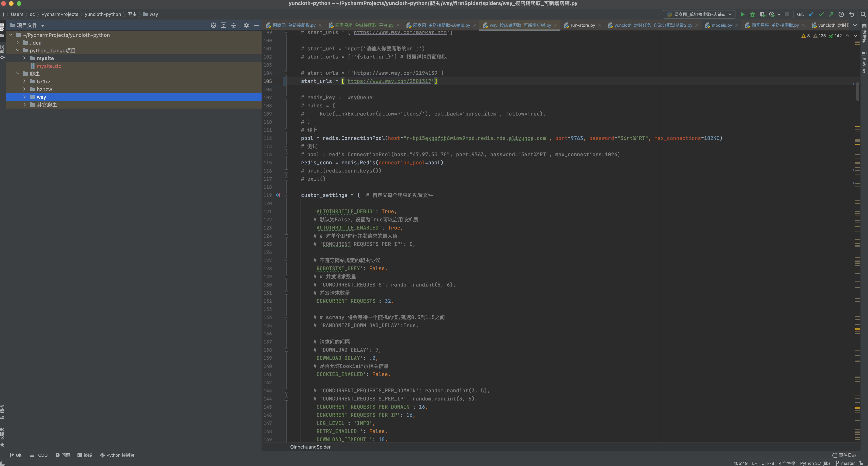
Task: Close the models.py tab
Action: pyautogui.click(x=737, y=25)
